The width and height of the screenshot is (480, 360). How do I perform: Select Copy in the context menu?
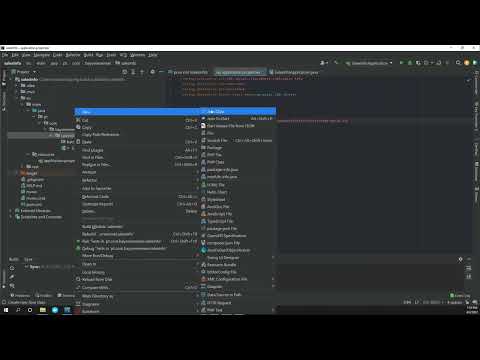pos(137,127)
